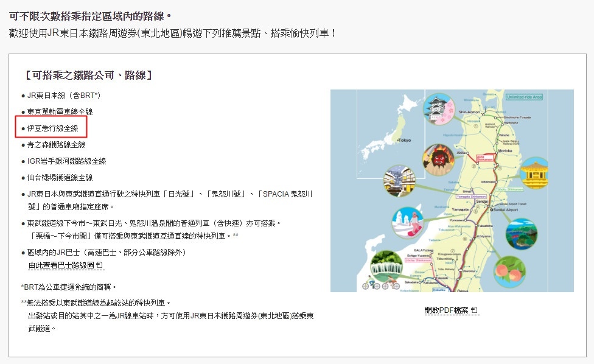Viewport: 594px width, 364px height.
Task: Click the "Akita" label on the map
Action: (x=461, y=153)
